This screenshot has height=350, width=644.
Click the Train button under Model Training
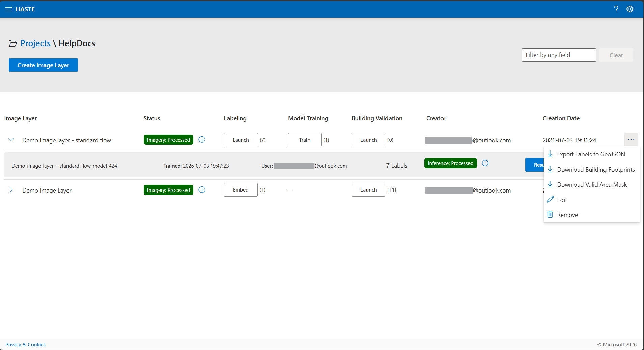pyautogui.click(x=304, y=140)
